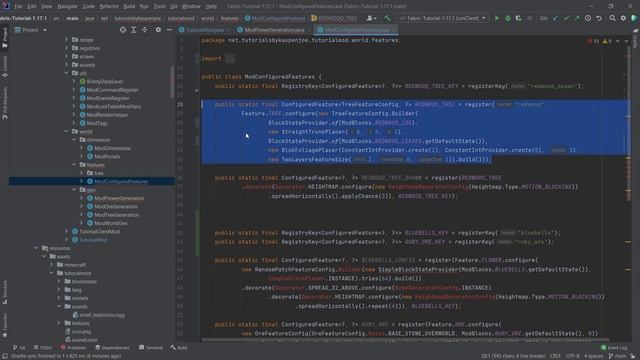640x360 pixels.
Task: Click the Git update project arrow
Action: 556,18
